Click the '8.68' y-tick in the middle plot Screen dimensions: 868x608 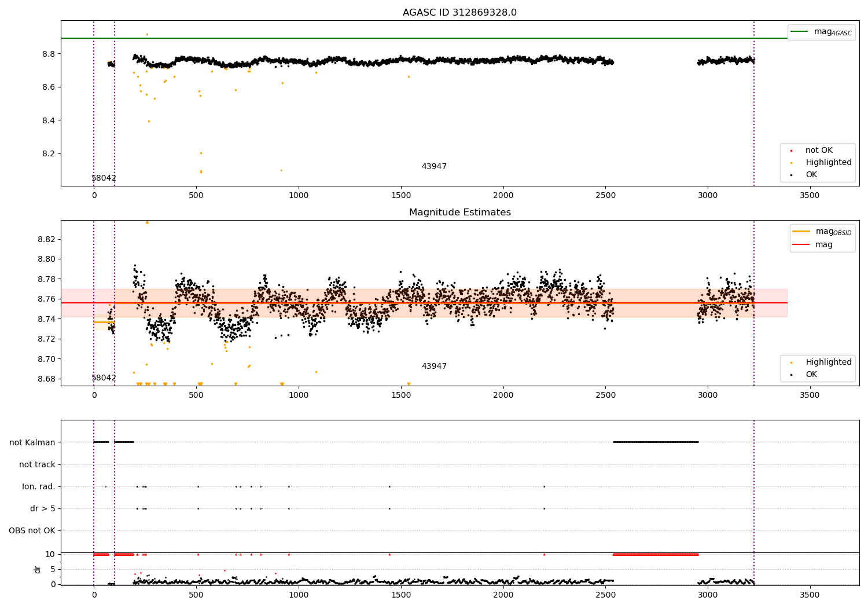[x=46, y=379]
